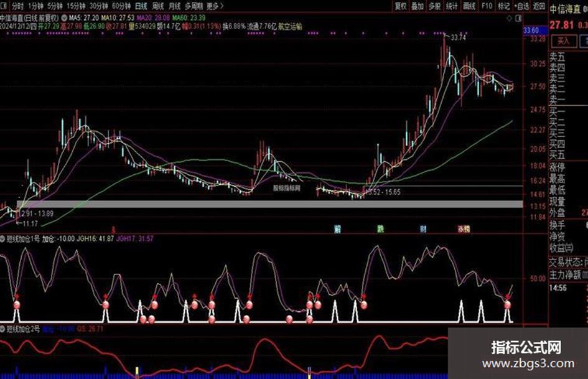This screenshot has height=379, width=588.
Task: Click the 叠加 overlay button
Action: pos(418,6)
